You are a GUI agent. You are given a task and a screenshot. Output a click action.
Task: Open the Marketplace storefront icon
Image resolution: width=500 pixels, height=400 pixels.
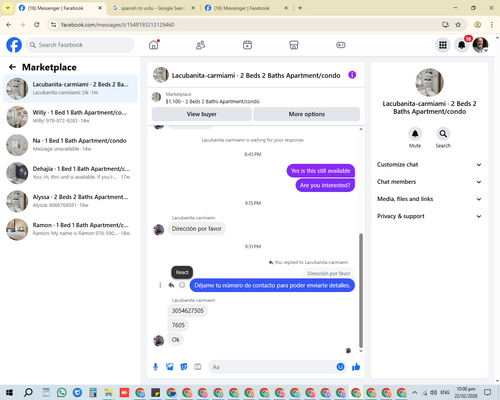pos(294,45)
